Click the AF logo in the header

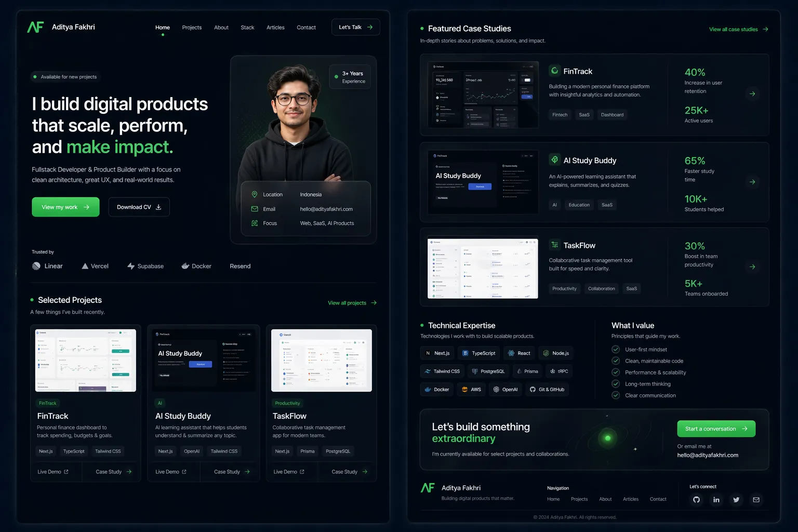pyautogui.click(x=34, y=26)
